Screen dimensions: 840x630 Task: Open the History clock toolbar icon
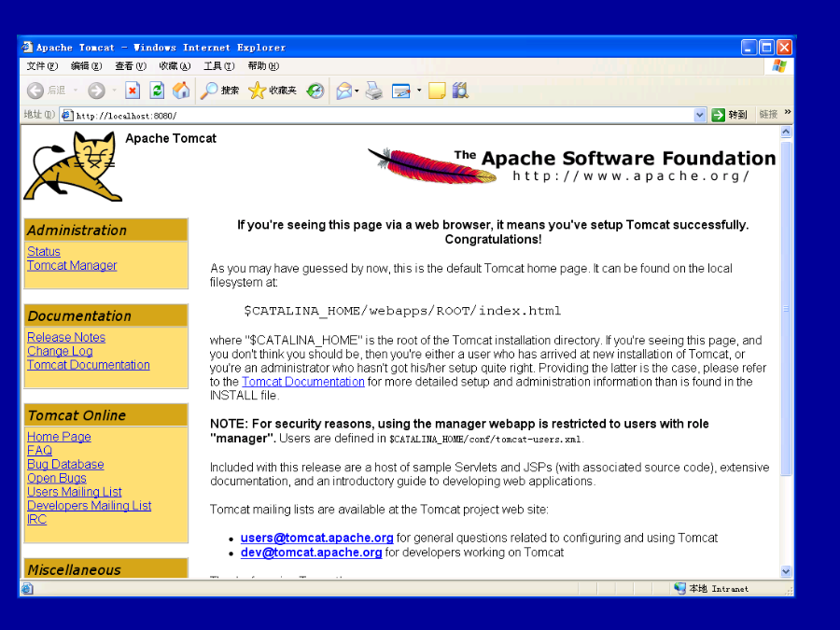click(315, 91)
